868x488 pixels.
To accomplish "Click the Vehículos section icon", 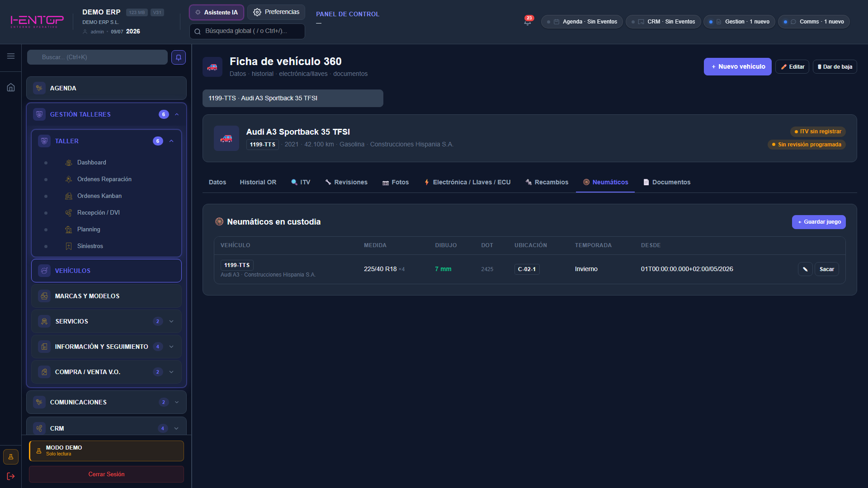I will coord(44,271).
